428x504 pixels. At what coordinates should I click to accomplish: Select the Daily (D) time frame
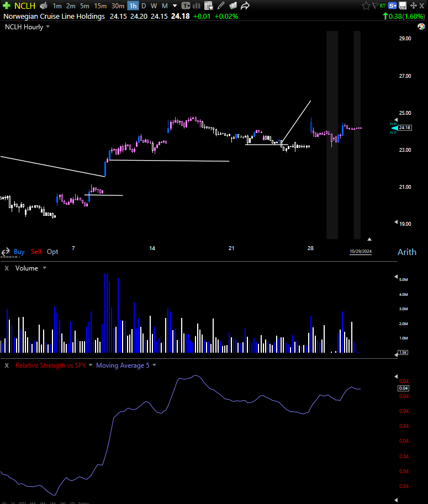click(144, 6)
